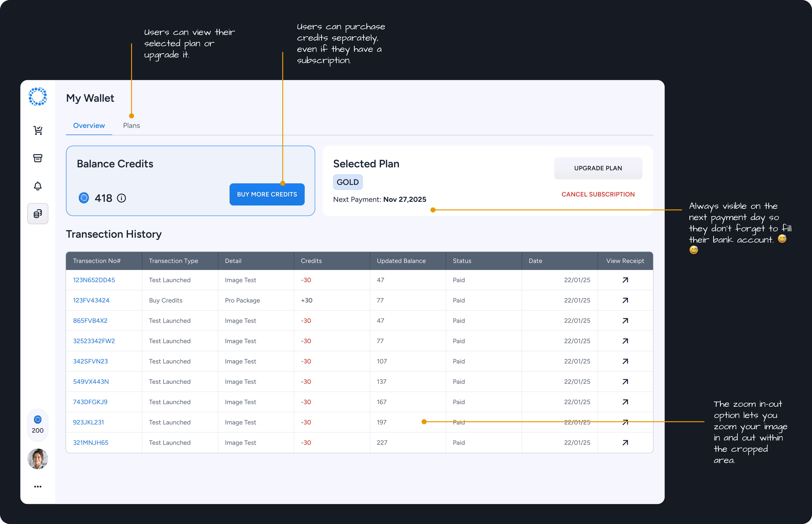Click the Selected Plan heading
Screen dimensions: 812x524
tap(366, 164)
